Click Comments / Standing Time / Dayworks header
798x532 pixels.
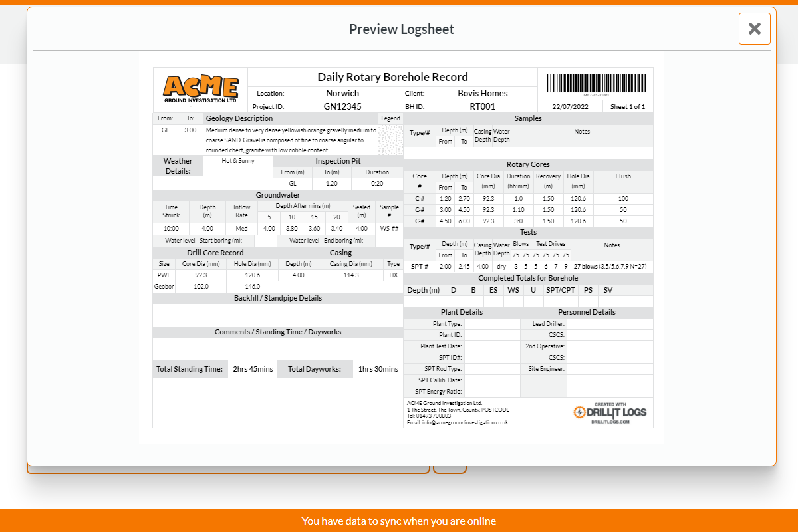coord(278,332)
